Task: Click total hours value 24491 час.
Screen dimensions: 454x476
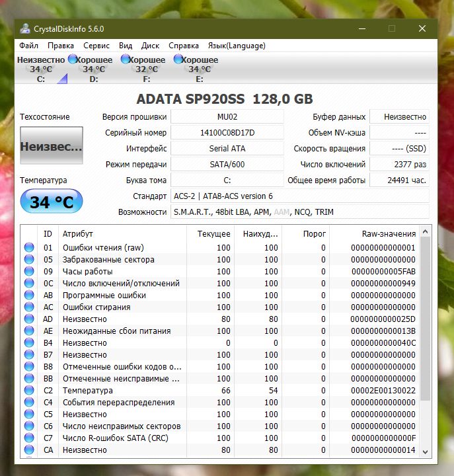Action: [399, 180]
